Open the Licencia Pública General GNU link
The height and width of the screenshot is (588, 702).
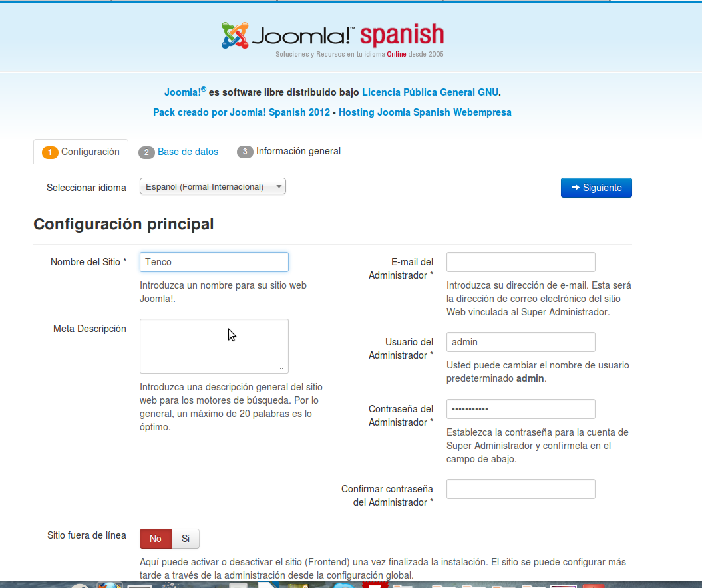[x=430, y=92]
